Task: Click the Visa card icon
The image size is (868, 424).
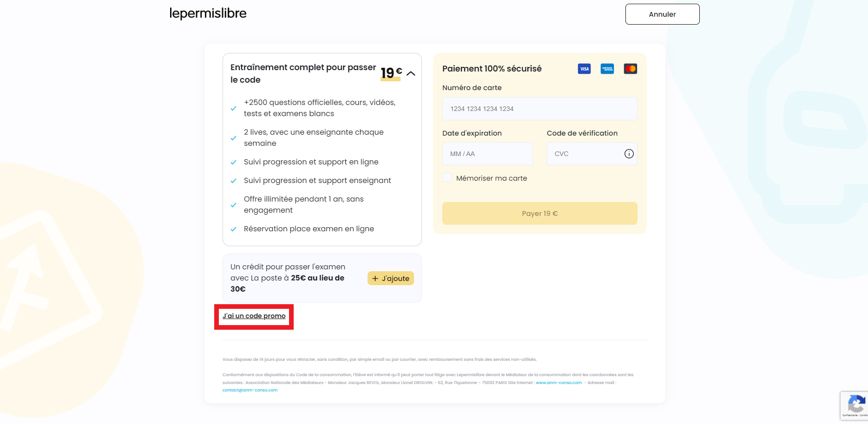Action: pyautogui.click(x=584, y=69)
